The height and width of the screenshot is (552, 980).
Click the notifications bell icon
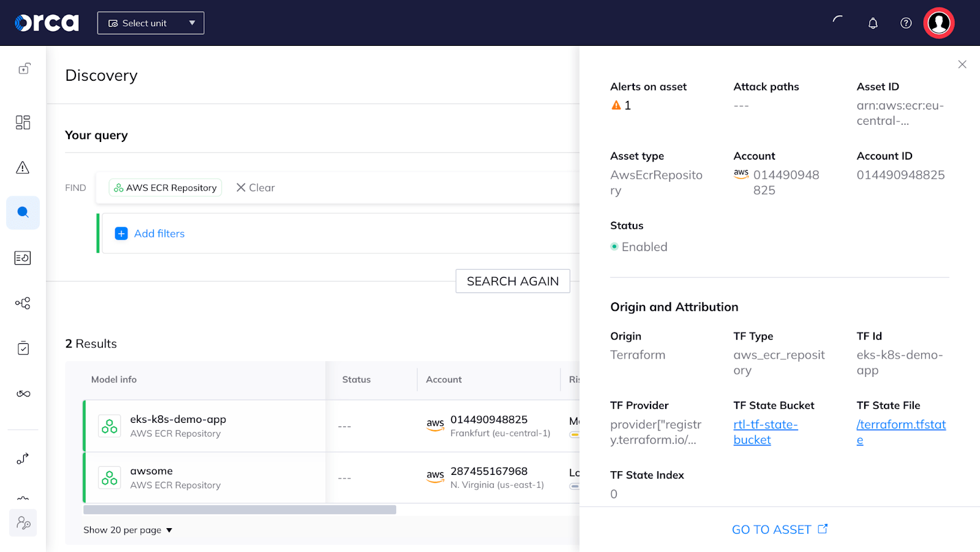[x=873, y=23]
